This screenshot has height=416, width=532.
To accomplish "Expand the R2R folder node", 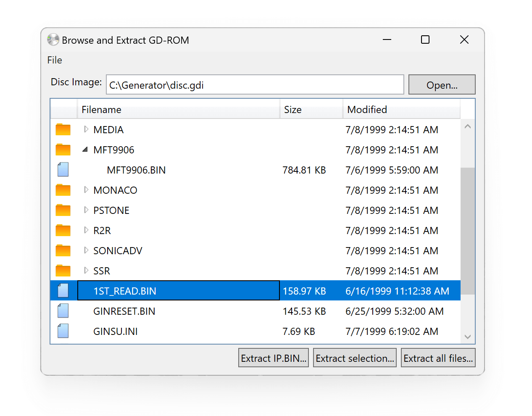I will [86, 230].
